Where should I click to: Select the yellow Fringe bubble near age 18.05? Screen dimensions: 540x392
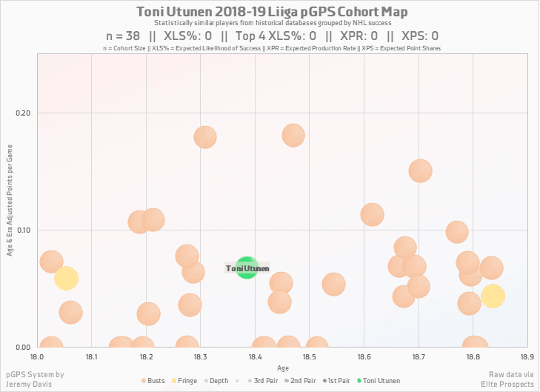[66, 279]
